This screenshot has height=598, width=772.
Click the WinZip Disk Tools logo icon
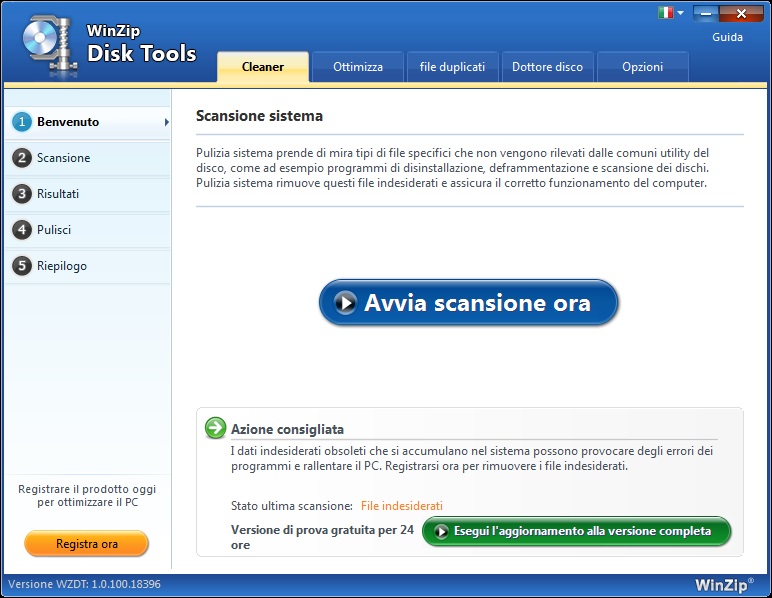pos(49,45)
